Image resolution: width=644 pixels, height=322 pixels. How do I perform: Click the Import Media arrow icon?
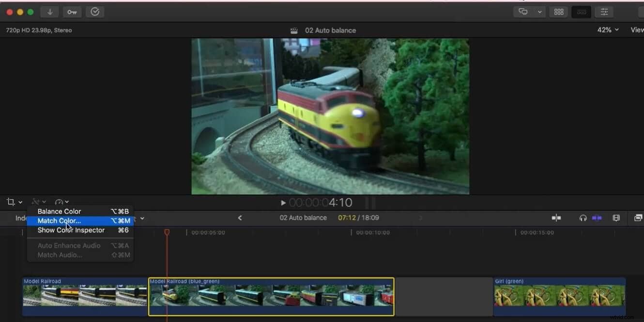point(49,12)
